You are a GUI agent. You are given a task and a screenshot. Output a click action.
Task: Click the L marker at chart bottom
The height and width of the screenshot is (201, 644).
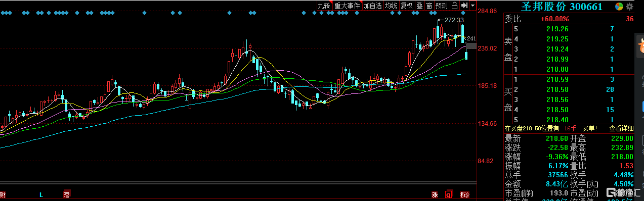point(41,194)
